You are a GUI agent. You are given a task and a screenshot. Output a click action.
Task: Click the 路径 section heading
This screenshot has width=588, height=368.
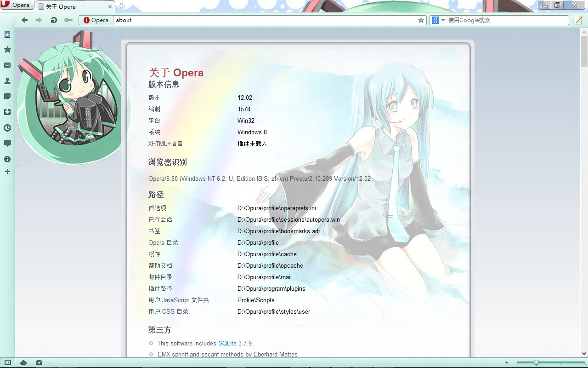[x=156, y=195]
